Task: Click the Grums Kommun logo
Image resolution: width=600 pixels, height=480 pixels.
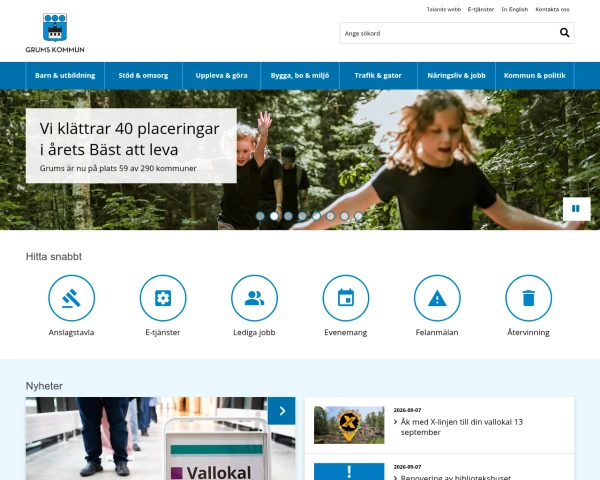Action: click(55, 33)
